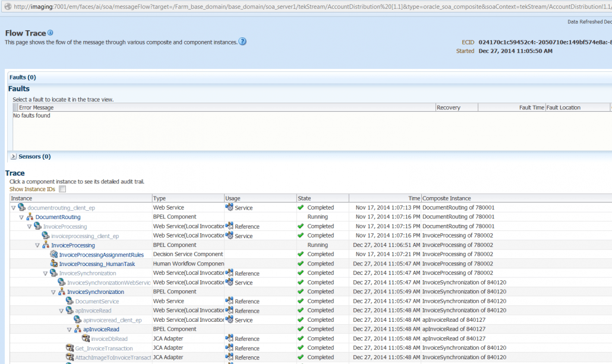Click the InvoiceProcessingAssignmentRules decision service icon
This screenshot has height=364, width=612.
(x=54, y=255)
